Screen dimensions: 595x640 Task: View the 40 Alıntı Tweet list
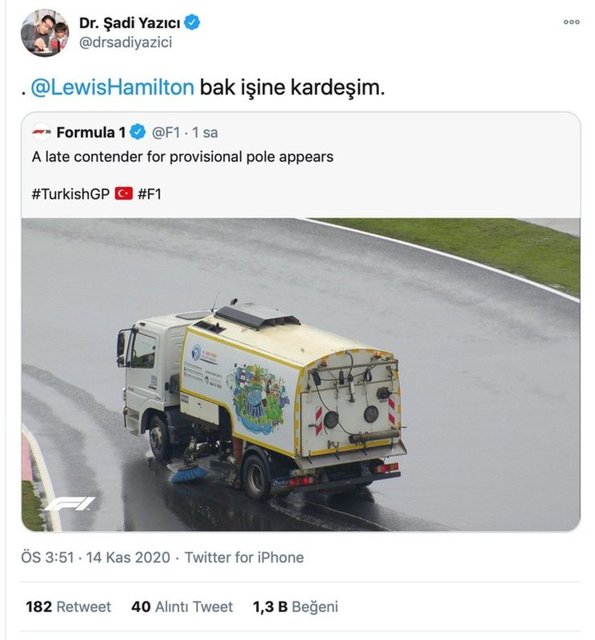[x=182, y=607]
